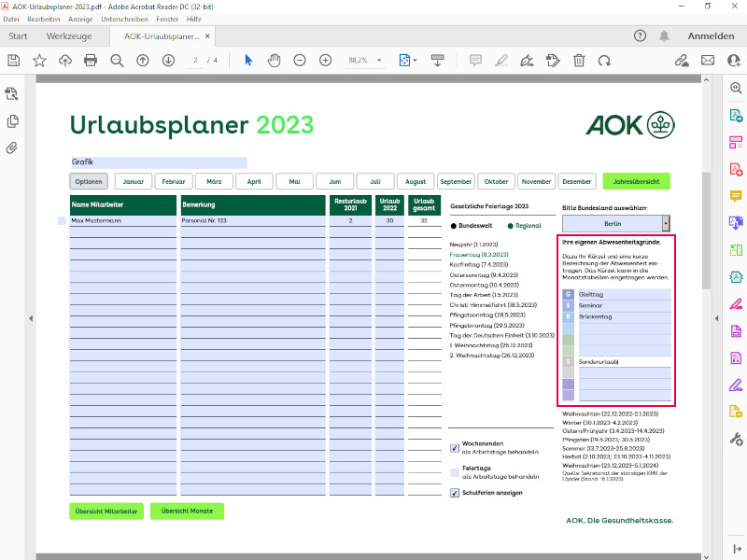Switch to the Werkzeuge tab
The image size is (747, 560).
[69, 36]
